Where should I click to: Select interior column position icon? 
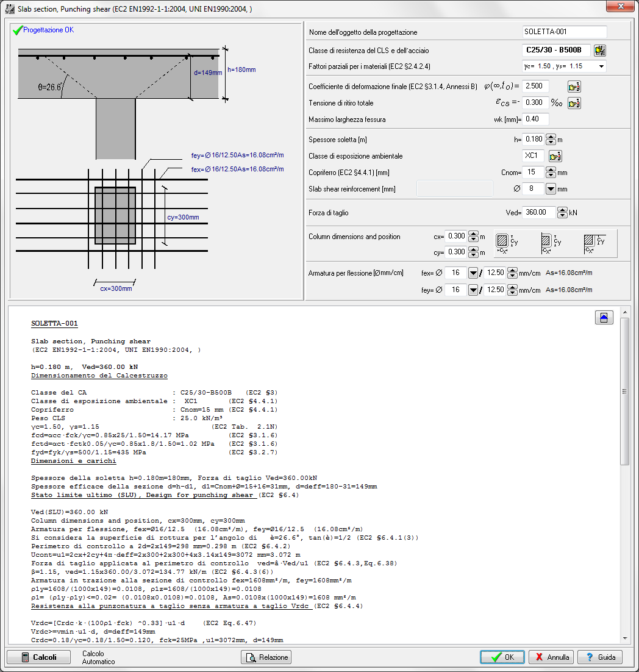pyautogui.click(x=507, y=243)
